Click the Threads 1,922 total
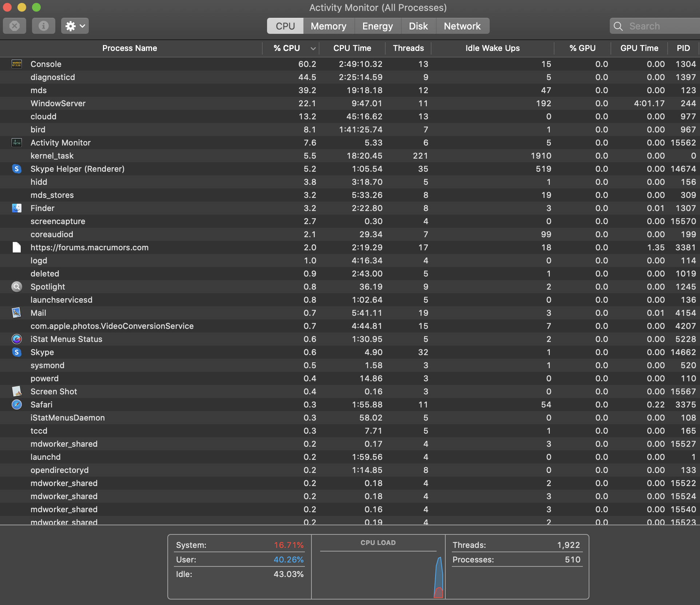 (x=569, y=545)
